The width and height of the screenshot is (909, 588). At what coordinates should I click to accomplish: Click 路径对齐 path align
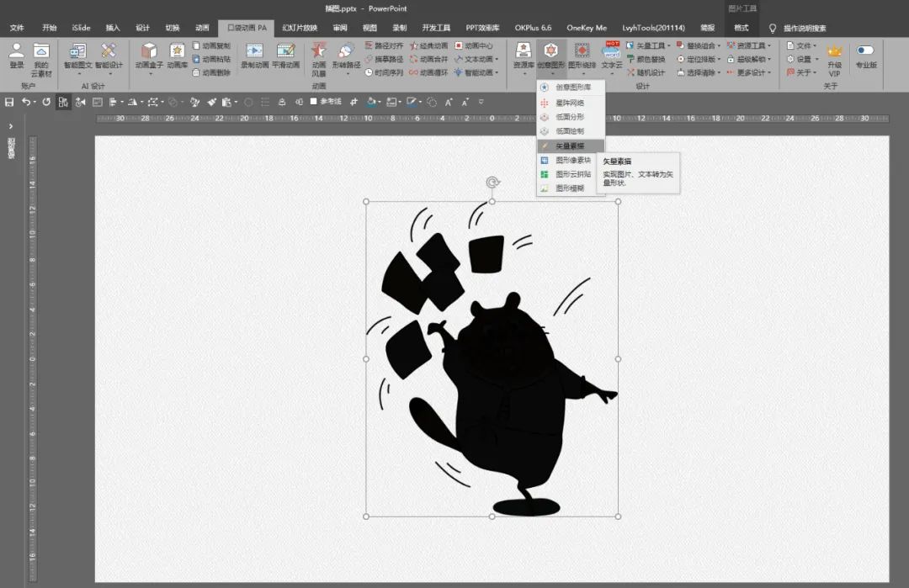384,45
